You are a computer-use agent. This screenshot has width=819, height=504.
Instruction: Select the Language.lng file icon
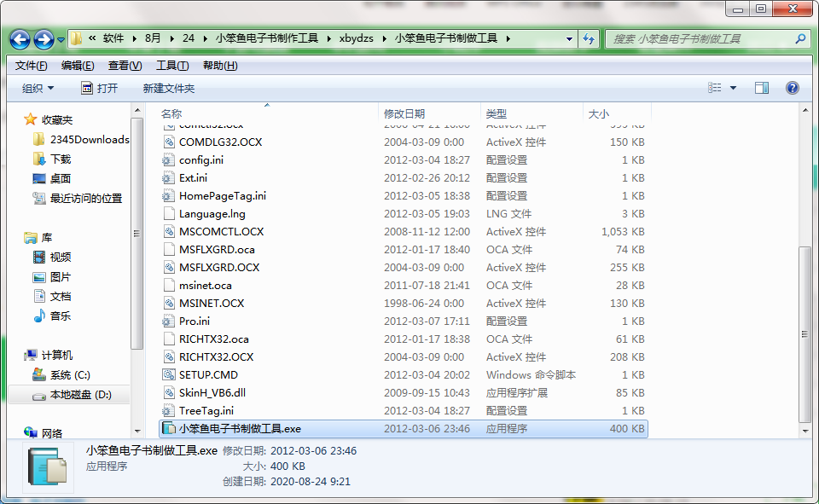coord(169,213)
